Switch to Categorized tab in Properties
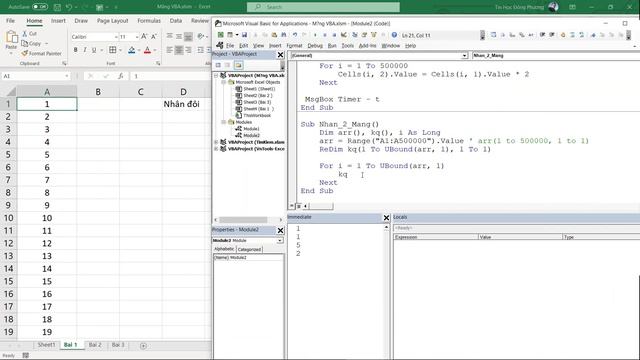Screen dimensions: 640x360 (249, 249)
